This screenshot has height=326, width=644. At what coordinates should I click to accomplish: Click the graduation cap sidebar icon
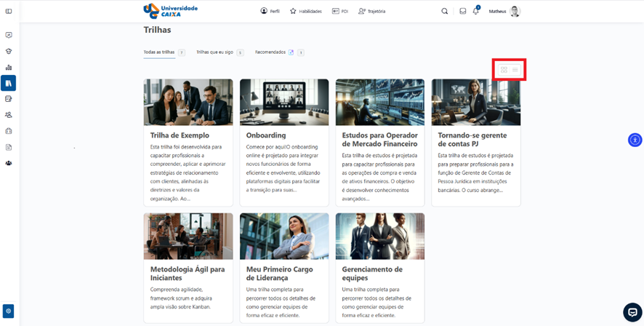(x=9, y=52)
